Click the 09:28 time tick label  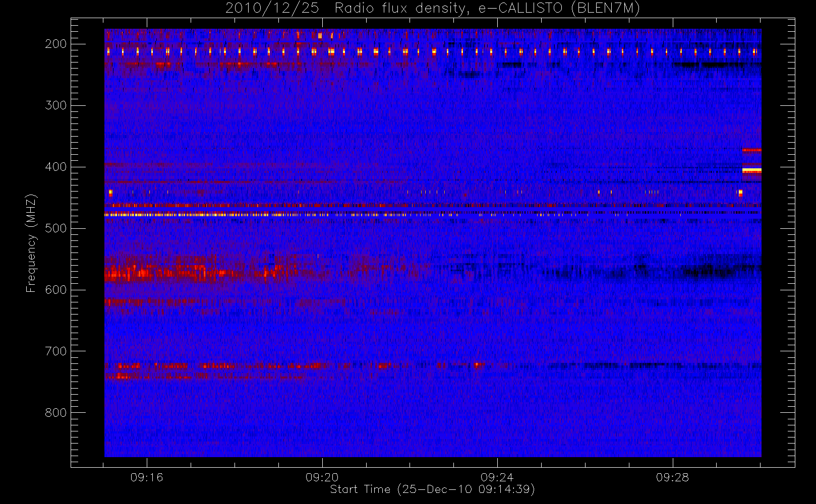pyautogui.click(x=672, y=477)
